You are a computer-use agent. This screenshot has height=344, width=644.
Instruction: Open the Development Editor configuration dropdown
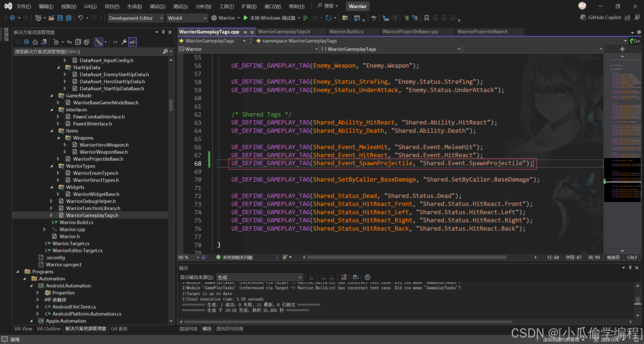pos(136,18)
